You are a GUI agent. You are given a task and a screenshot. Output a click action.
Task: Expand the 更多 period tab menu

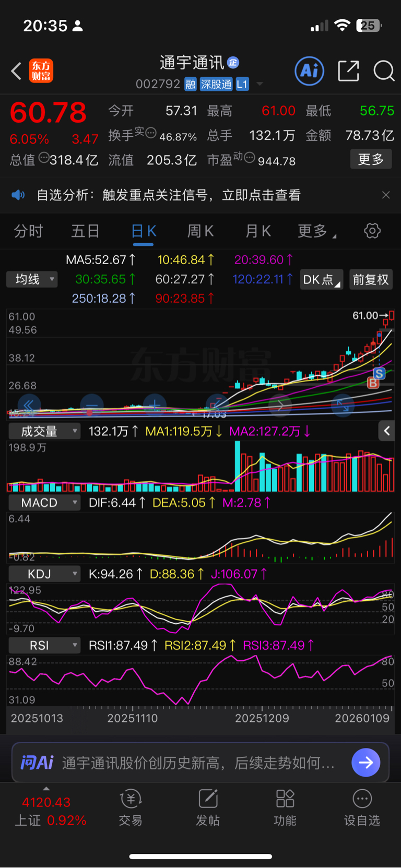[317, 231]
